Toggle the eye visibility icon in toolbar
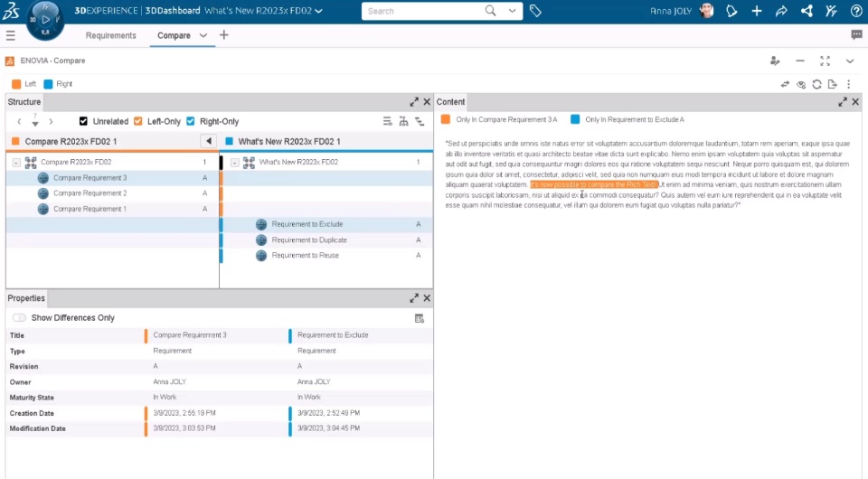 point(801,84)
